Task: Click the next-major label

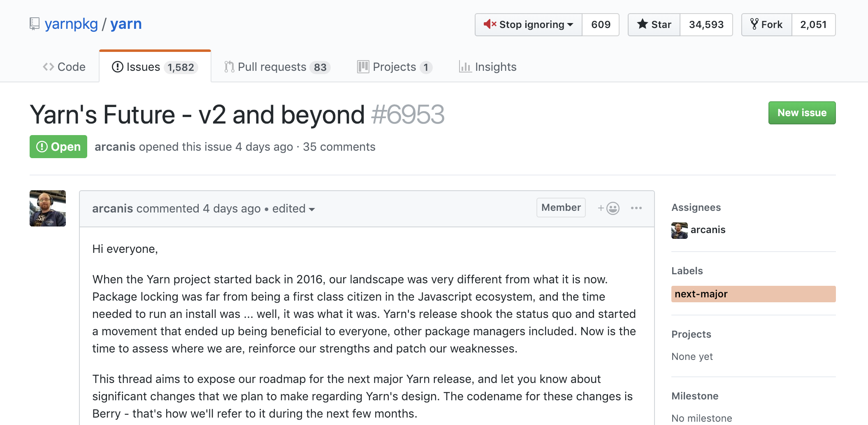Action: [x=753, y=294]
